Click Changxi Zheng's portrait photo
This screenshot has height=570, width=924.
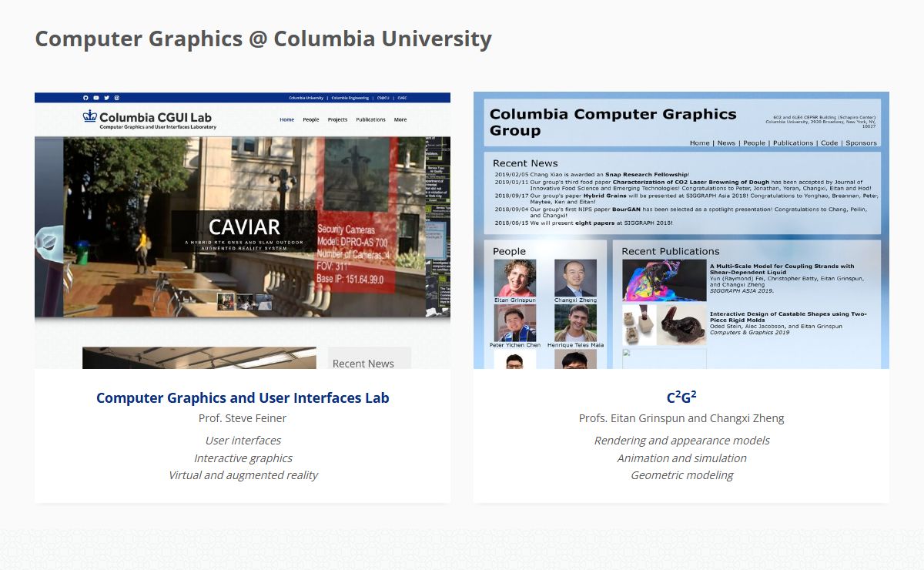click(575, 278)
